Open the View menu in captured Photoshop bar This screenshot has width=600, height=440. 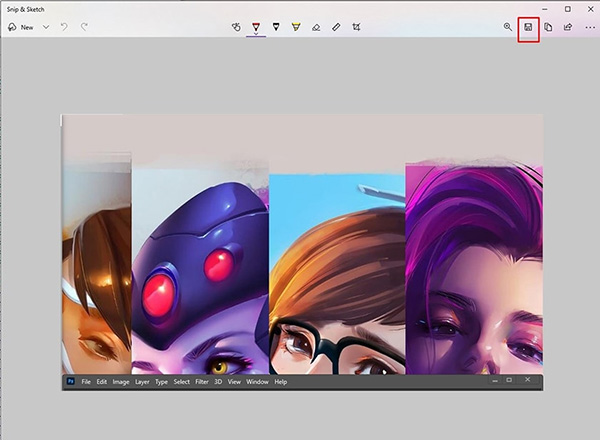(x=234, y=381)
